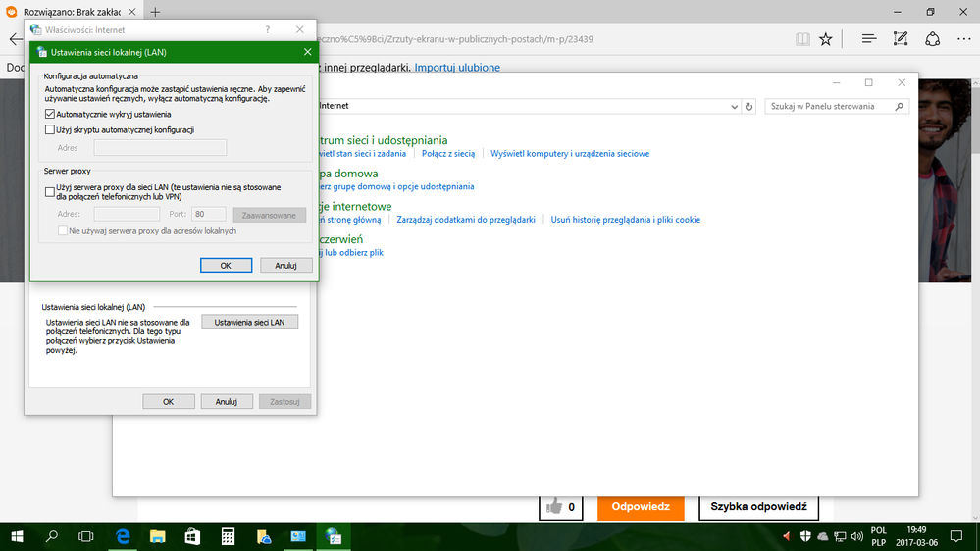Open the web note pen icon
Image resolution: width=980 pixels, height=551 pixels.
click(901, 39)
